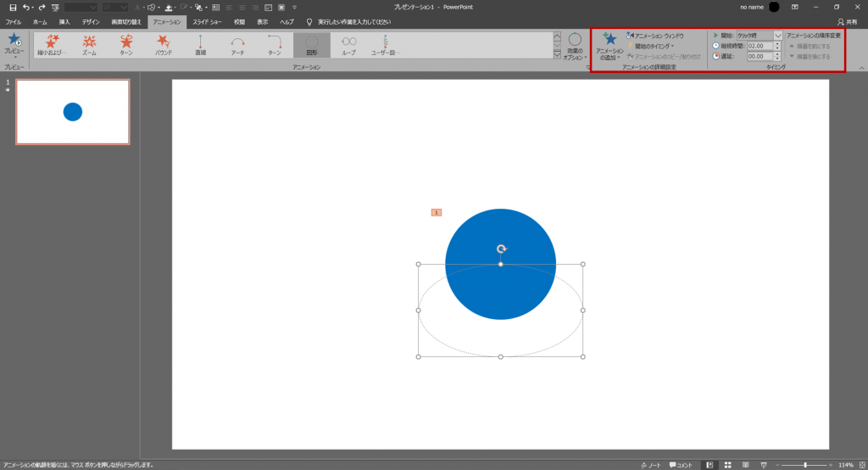868x470 pixels.
Task: Select the ターン motion path with curved line
Action: 275,45
